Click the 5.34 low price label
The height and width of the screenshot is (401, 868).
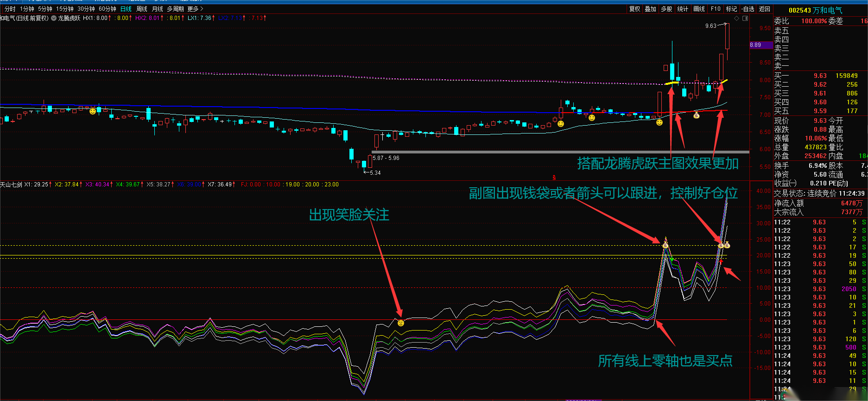(375, 173)
